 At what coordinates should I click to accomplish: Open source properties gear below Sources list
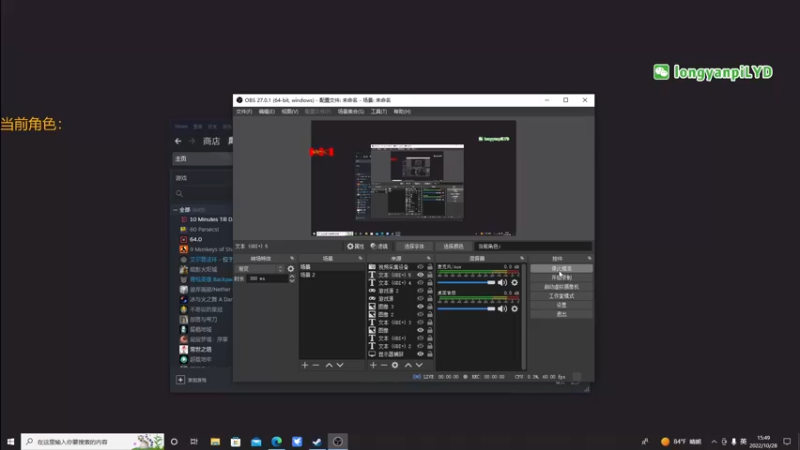click(x=395, y=365)
